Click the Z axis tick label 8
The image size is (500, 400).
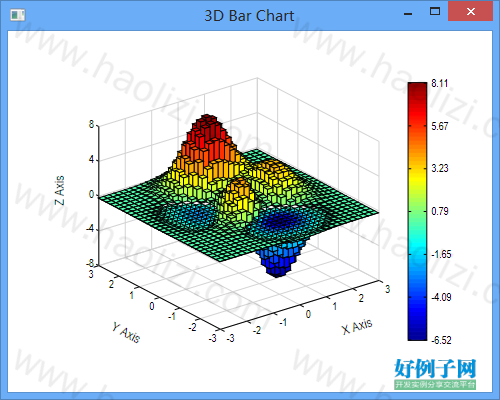(91, 125)
